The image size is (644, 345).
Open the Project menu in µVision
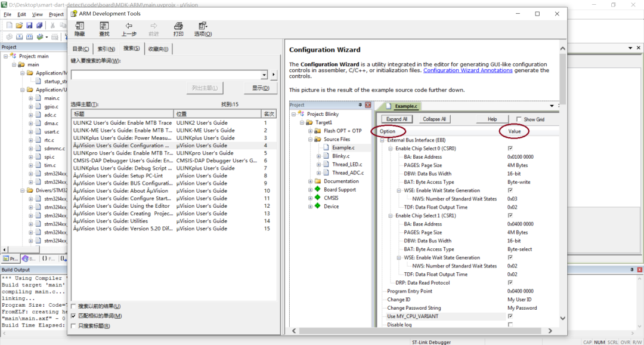point(56,14)
